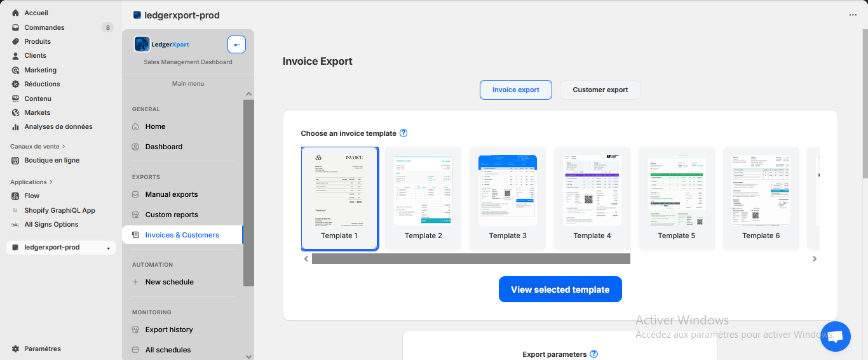Click the Main menu scroll up arrow
The height and width of the screenshot is (360, 868).
[248, 95]
